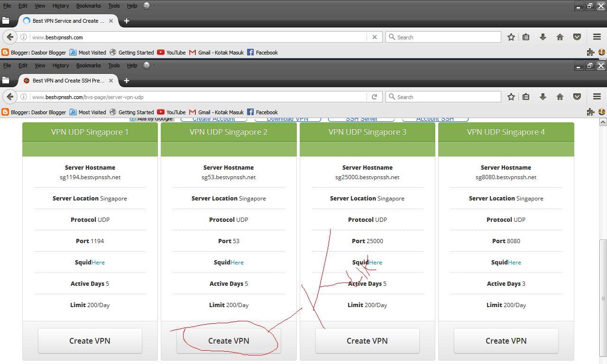Stop loading page in back window address bar

[374, 37]
